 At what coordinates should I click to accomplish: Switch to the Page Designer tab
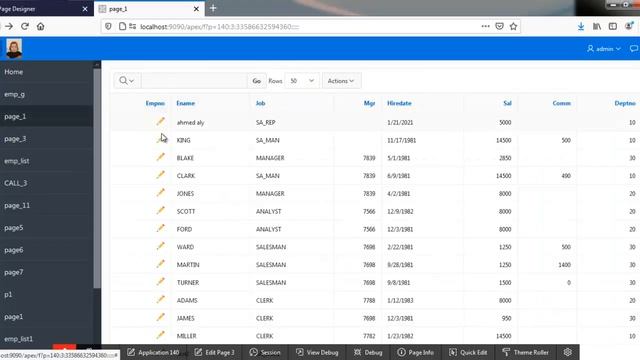point(44,9)
